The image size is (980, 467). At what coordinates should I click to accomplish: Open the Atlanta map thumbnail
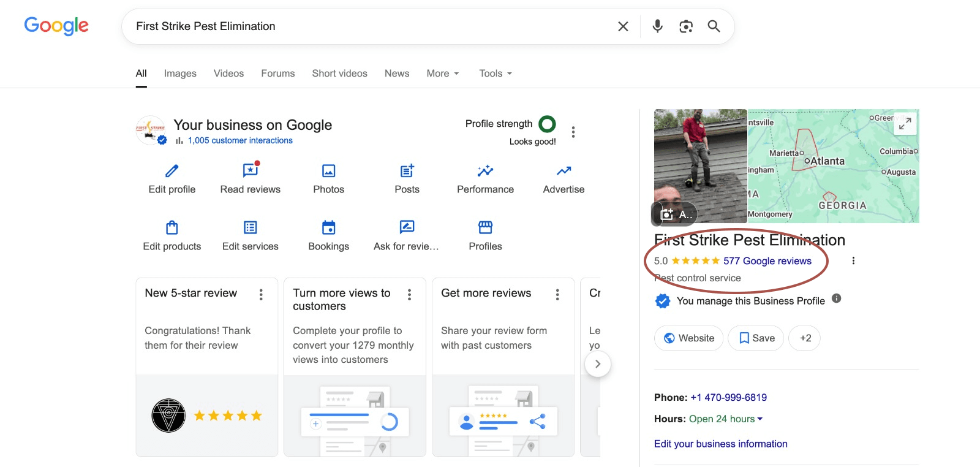(x=834, y=166)
